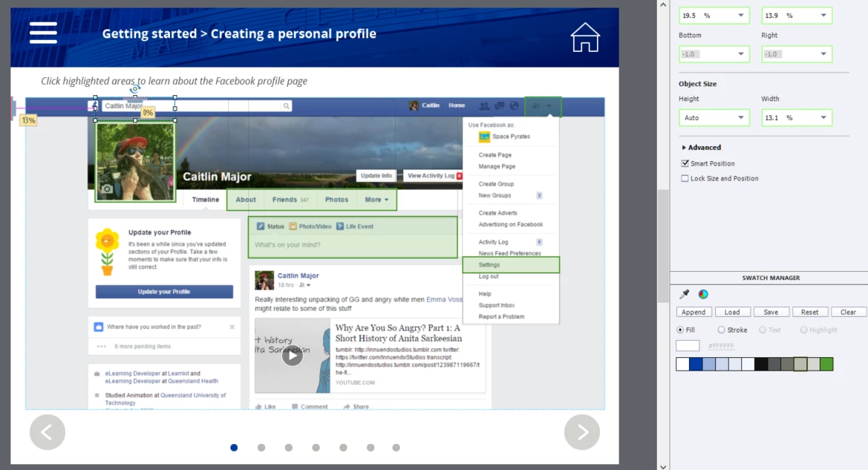The image size is (868, 470).
Task: Select the Highlight radio button
Action: pyautogui.click(x=804, y=330)
